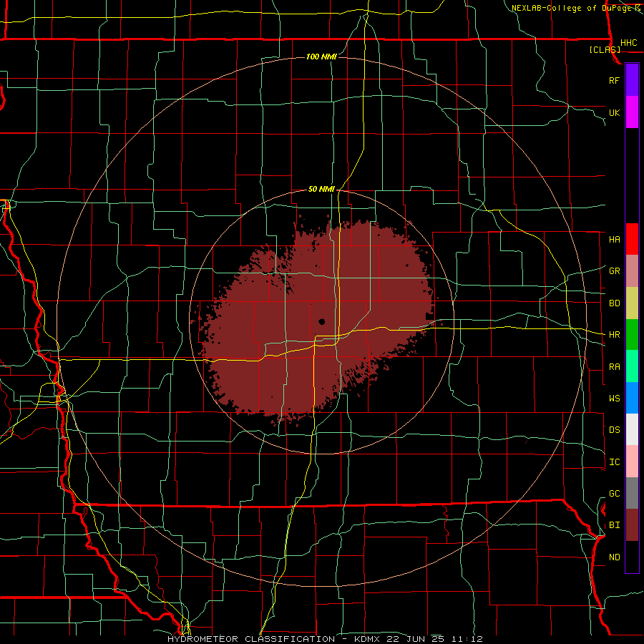Image resolution: width=644 pixels, height=644 pixels.
Task: Click the "HA" legend label
Action: (614, 240)
